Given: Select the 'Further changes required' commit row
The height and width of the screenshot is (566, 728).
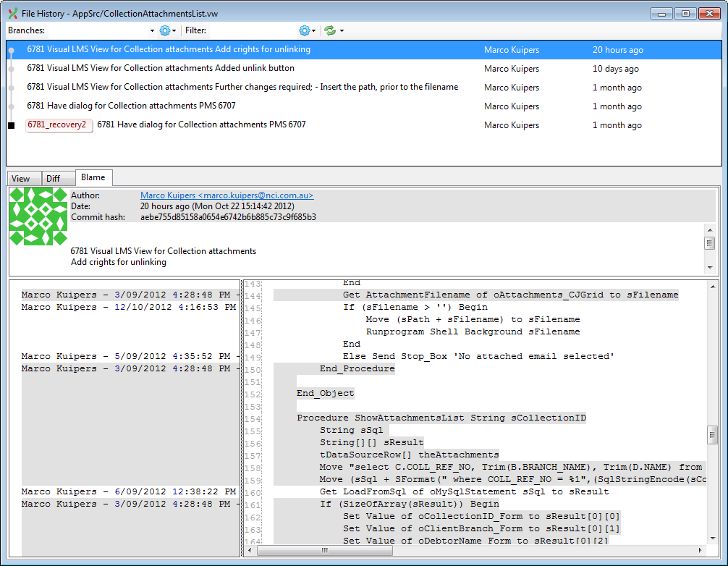Looking at the screenshot, I should [242, 88].
